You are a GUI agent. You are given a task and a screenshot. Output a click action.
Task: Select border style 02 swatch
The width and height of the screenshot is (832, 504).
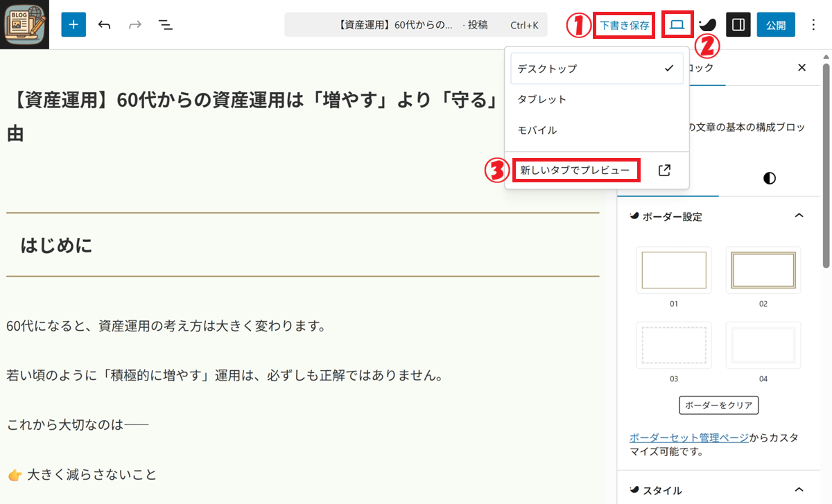[763, 270]
